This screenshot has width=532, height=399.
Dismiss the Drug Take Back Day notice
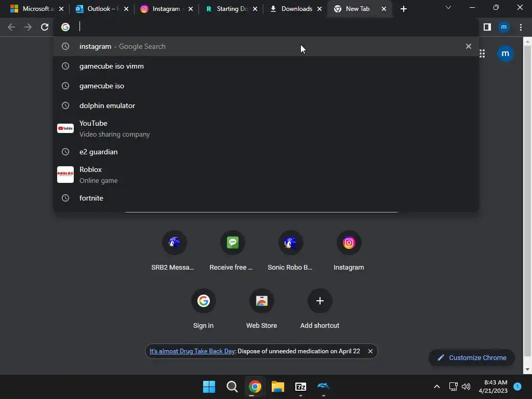[x=370, y=351]
